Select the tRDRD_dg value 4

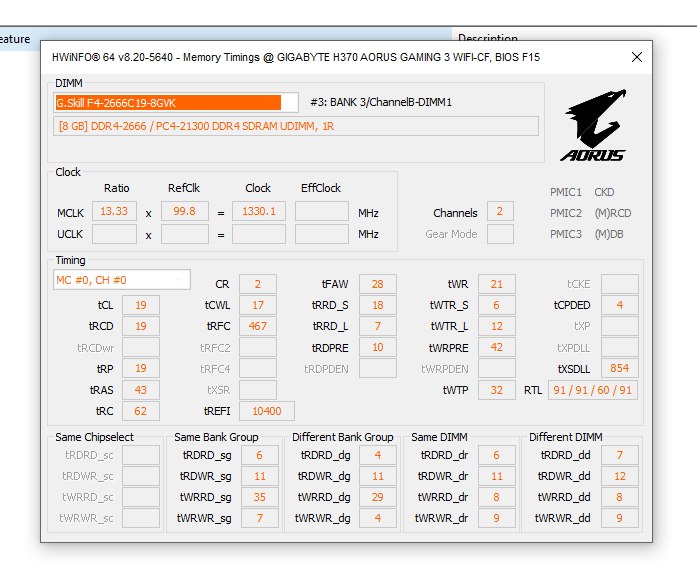point(378,455)
